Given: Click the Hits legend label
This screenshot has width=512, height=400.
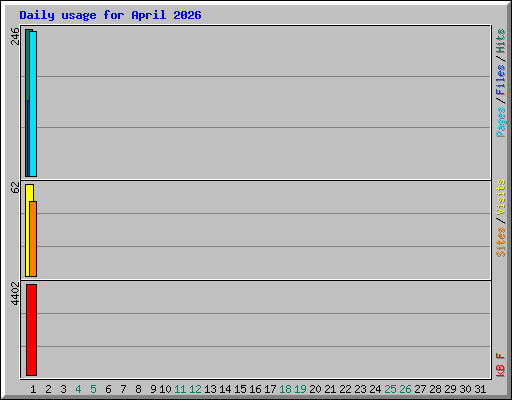Looking at the screenshot, I should pos(500,41).
